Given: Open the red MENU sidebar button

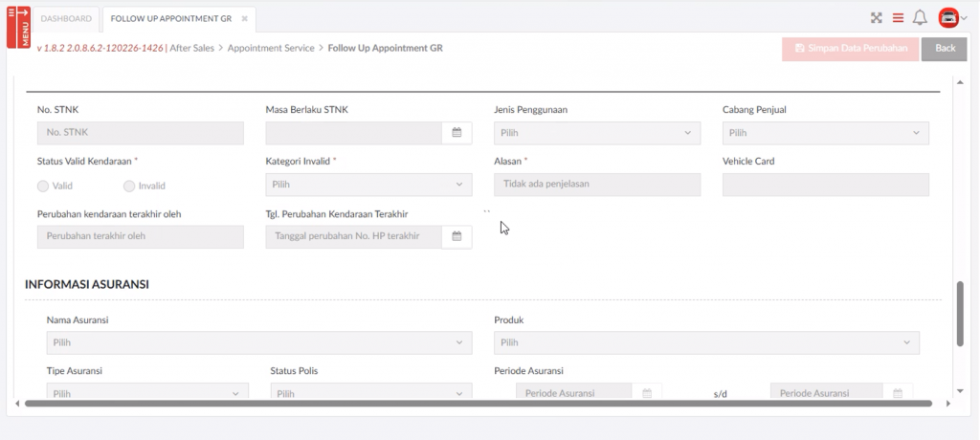Looking at the screenshot, I should click(x=18, y=27).
